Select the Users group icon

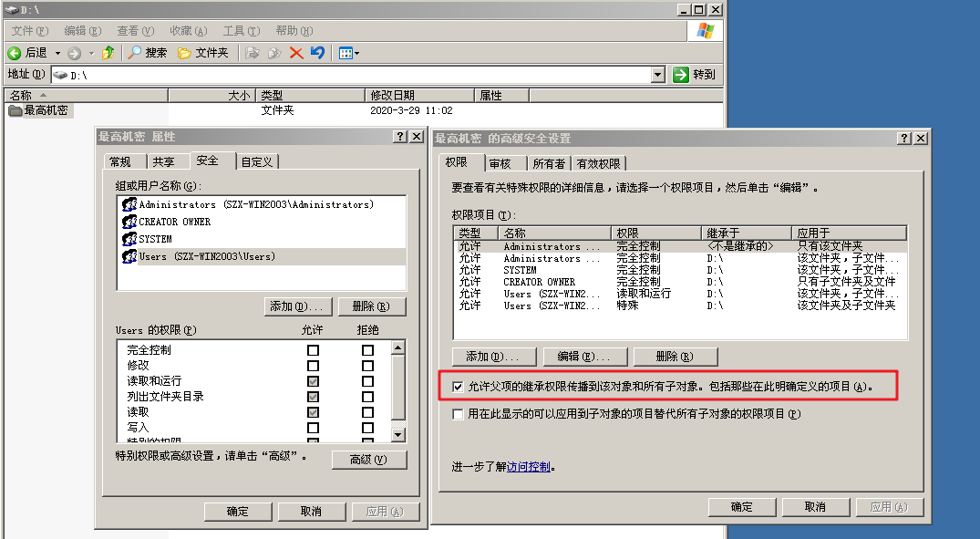pos(129,256)
